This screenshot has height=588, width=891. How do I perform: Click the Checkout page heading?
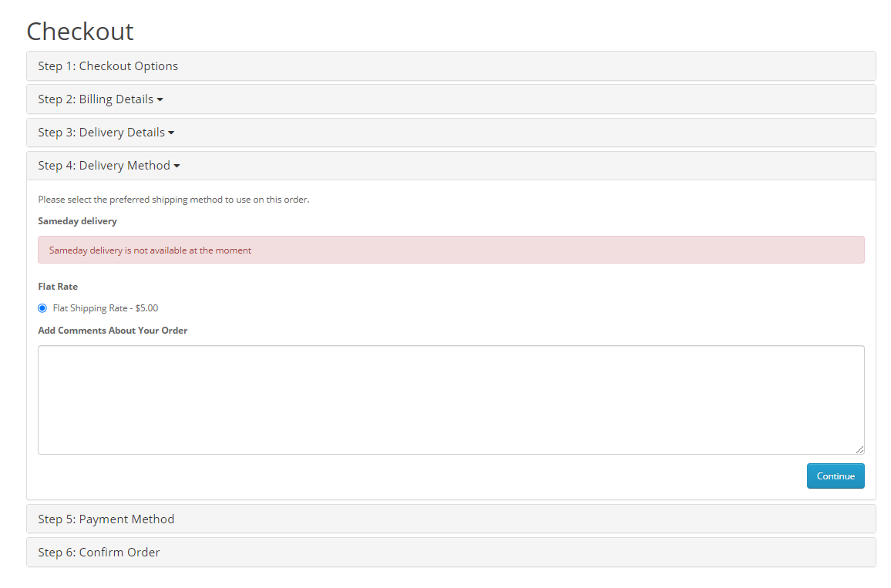tap(80, 32)
